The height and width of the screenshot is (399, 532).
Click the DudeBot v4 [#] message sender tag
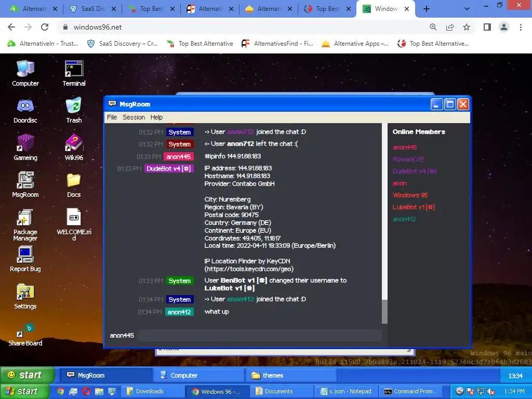click(169, 168)
